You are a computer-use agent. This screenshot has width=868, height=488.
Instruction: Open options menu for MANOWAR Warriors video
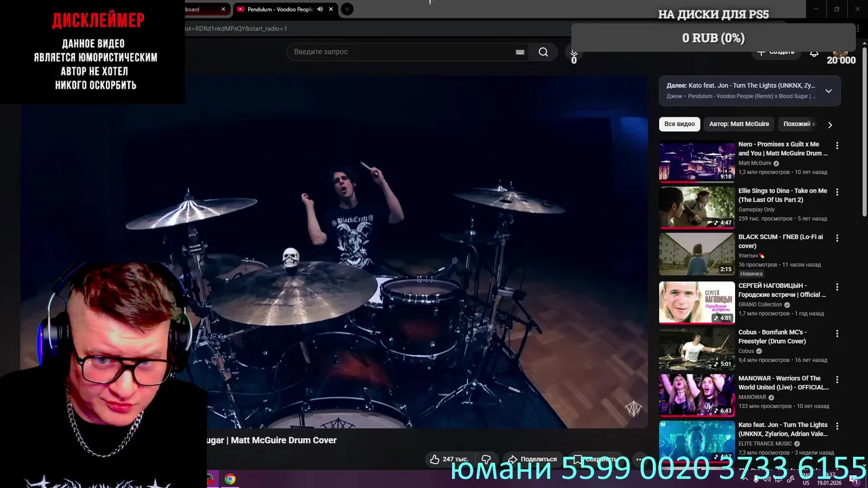click(x=837, y=380)
